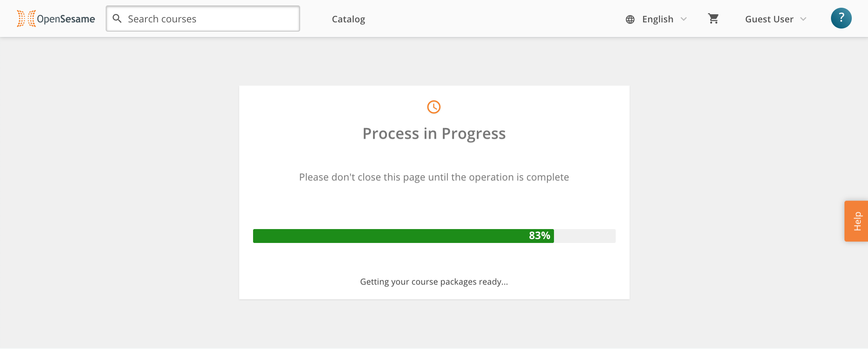Open the blue question mark help
868x349 pixels.
pyautogui.click(x=841, y=18)
